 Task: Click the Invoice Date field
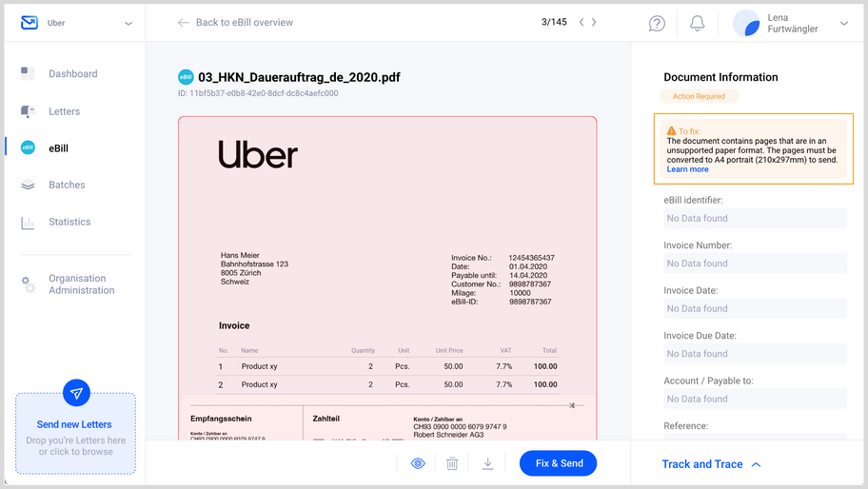[755, 308]
